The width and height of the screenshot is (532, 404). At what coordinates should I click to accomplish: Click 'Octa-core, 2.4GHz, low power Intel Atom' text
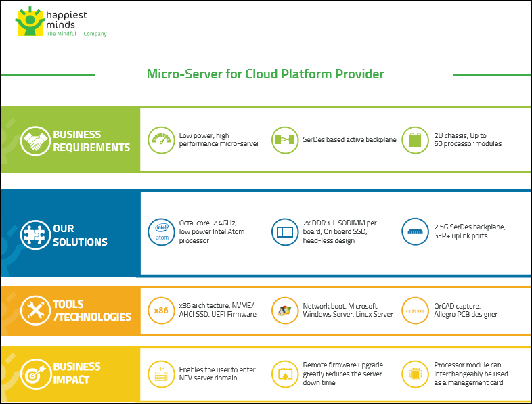(x=212, y=227)
